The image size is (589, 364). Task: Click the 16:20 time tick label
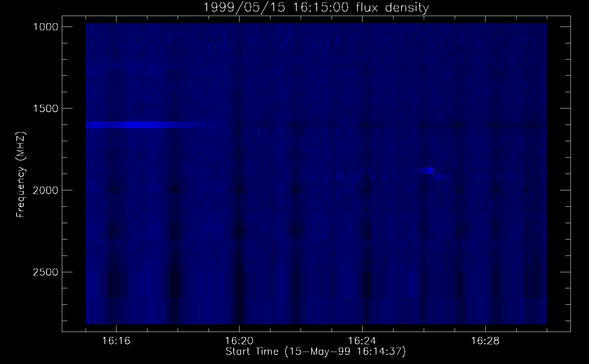[239, 341]
